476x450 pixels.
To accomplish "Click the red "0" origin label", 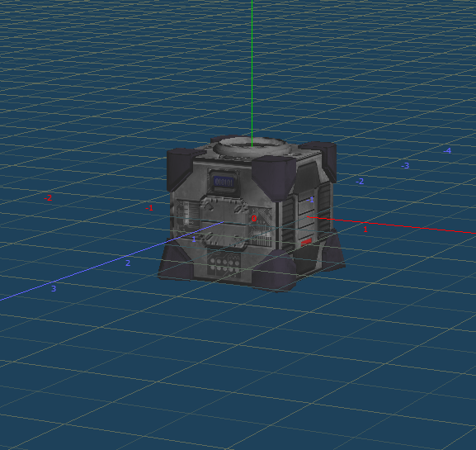I will tap(254, 219).
